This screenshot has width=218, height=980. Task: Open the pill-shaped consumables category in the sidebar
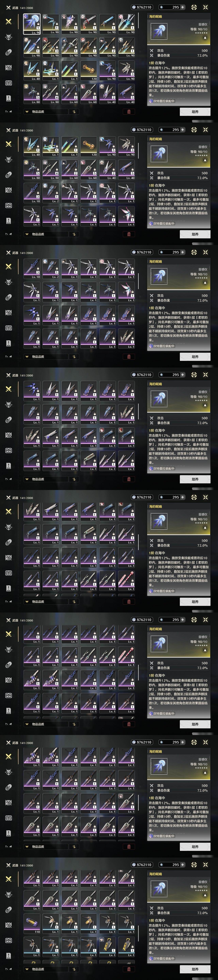pos(8,52)
